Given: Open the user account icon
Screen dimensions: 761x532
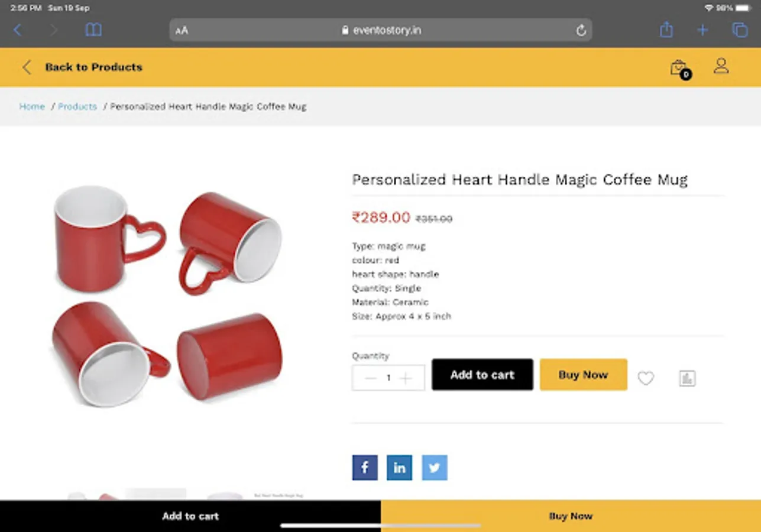Looking at the screenshot, I should [721, 67].
